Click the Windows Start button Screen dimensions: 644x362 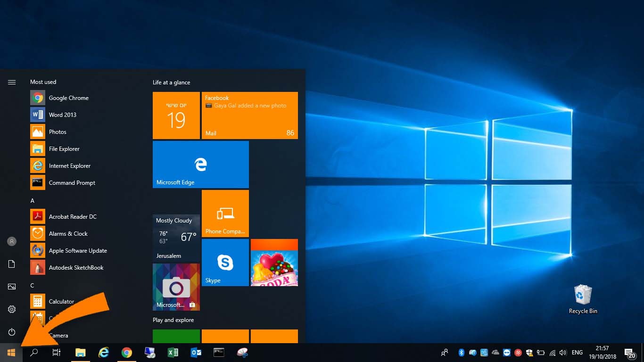(11, 353)
